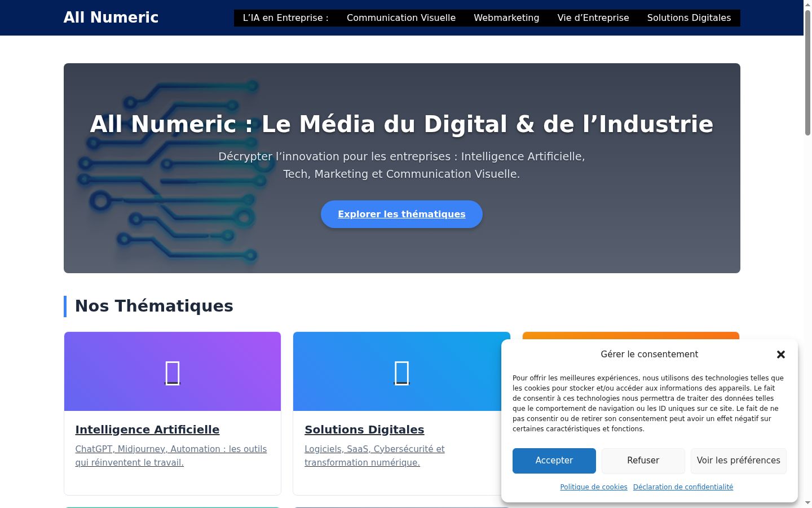This screenshot has width=812, height=508.
Task: Select the Solutions Digitales menu item
Action: [689, 17]
